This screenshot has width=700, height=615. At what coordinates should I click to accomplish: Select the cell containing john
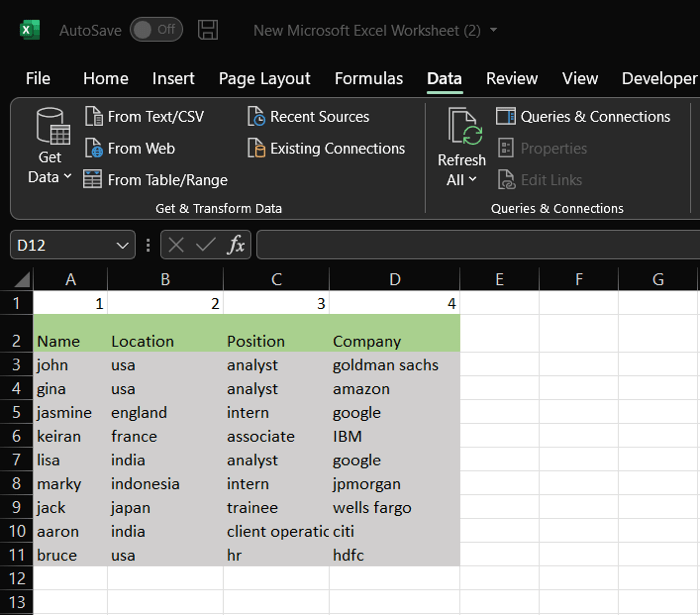tap(70, 365)
